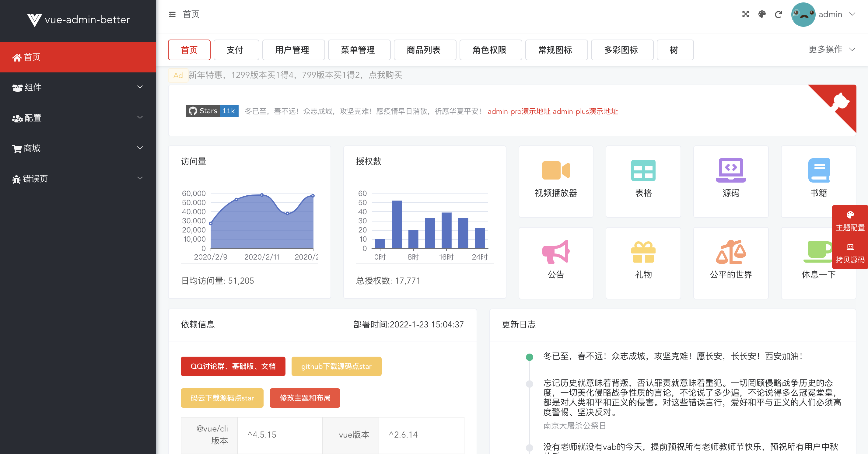Click the 配置 users-cog icon
Image resolution: width=868 pixels, height=454 pixels.
click(x=17, y=118)
